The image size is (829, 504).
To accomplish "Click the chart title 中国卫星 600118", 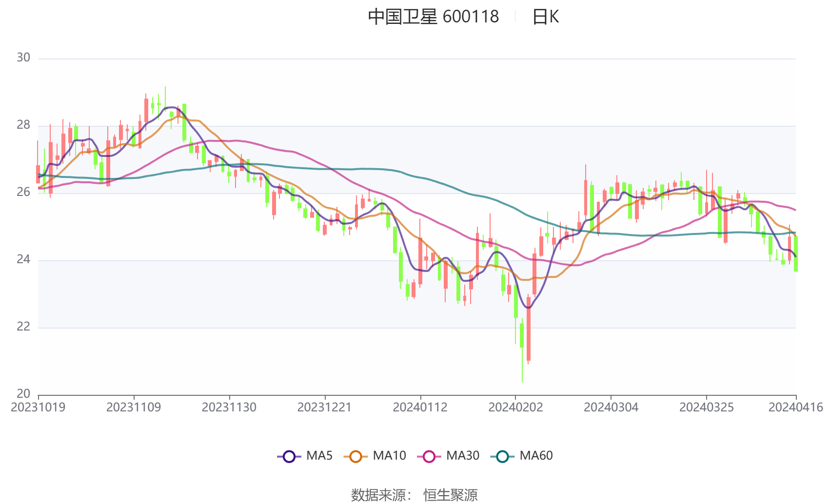I will [x=433, y=17].
